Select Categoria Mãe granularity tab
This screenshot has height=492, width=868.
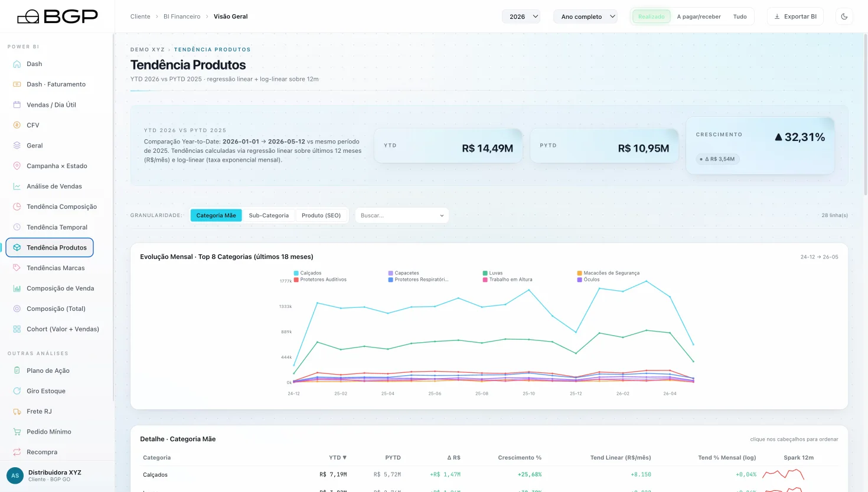(216, 215)
